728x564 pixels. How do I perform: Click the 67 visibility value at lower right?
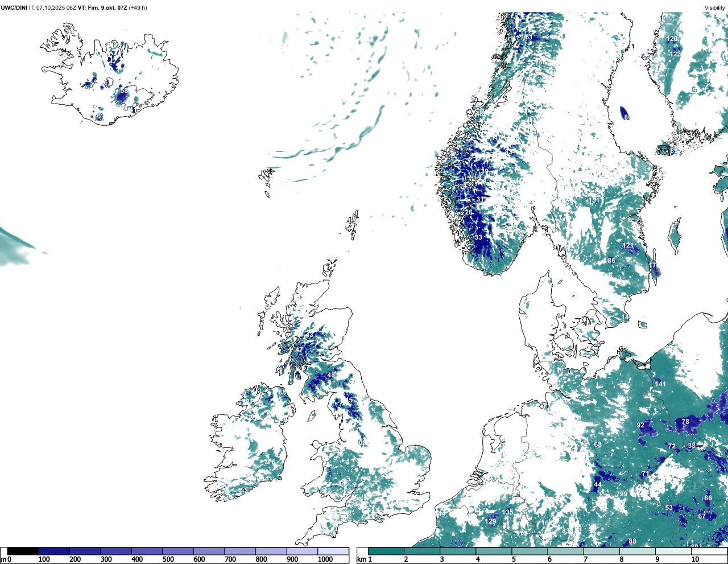[x=702, y=516]
